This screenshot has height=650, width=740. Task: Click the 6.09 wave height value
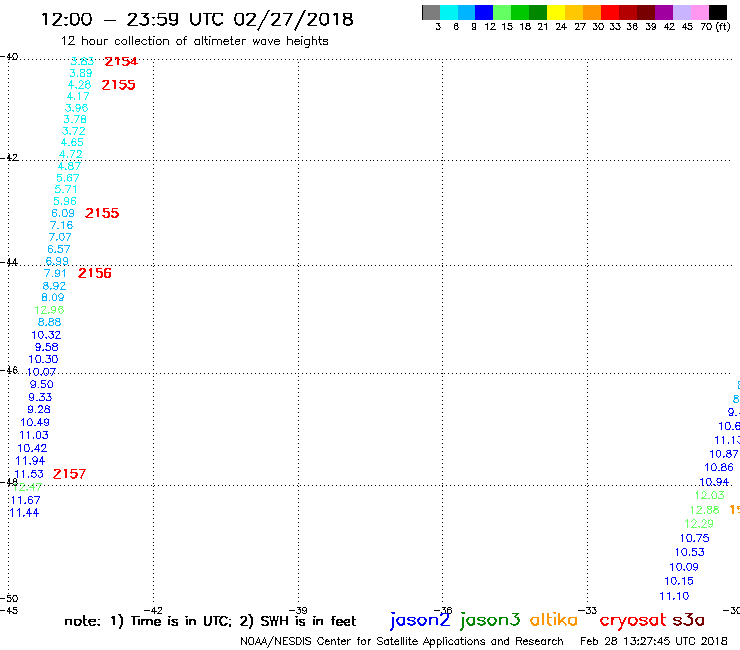pos(63,213)
